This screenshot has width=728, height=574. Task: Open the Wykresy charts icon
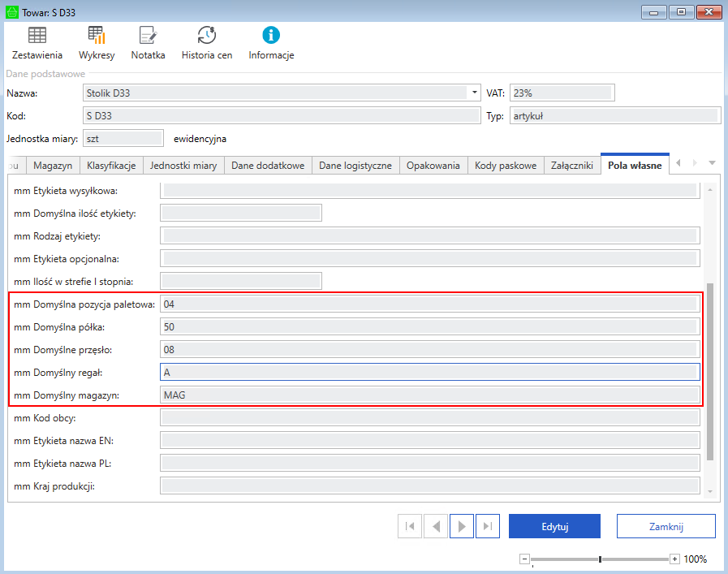click(97, 43)
